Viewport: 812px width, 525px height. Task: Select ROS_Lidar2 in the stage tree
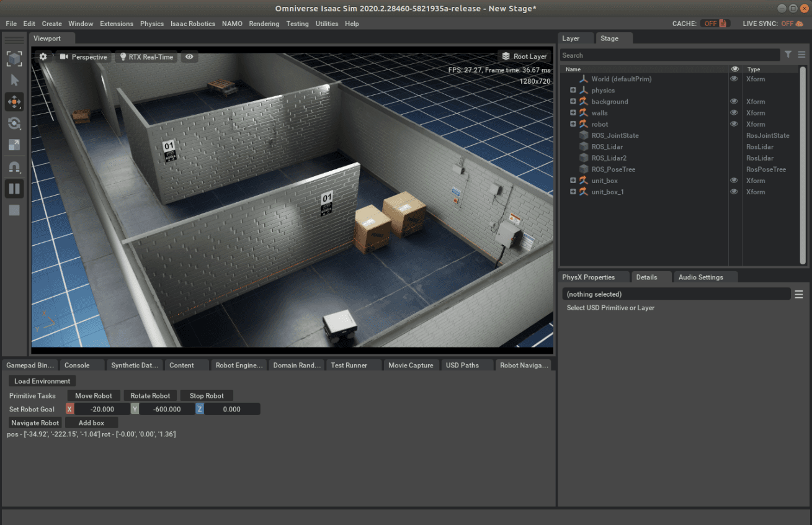coord(609,158)
